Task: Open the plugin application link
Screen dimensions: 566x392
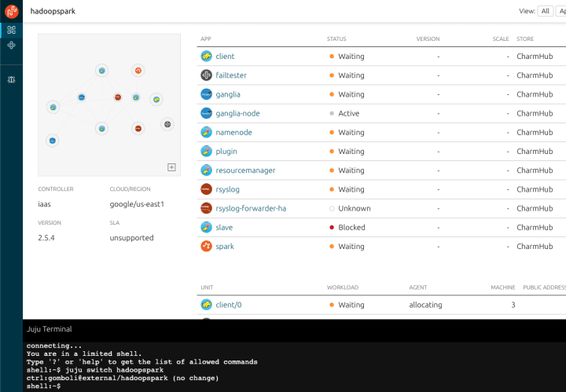Action: (x=226, y=152)
